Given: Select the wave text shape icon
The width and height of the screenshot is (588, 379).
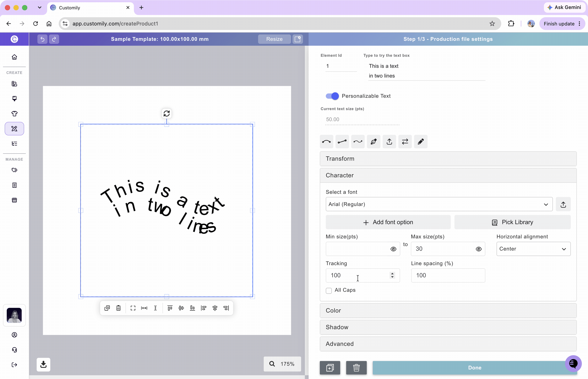Looking at the screenshot, I should coord(358,142).
